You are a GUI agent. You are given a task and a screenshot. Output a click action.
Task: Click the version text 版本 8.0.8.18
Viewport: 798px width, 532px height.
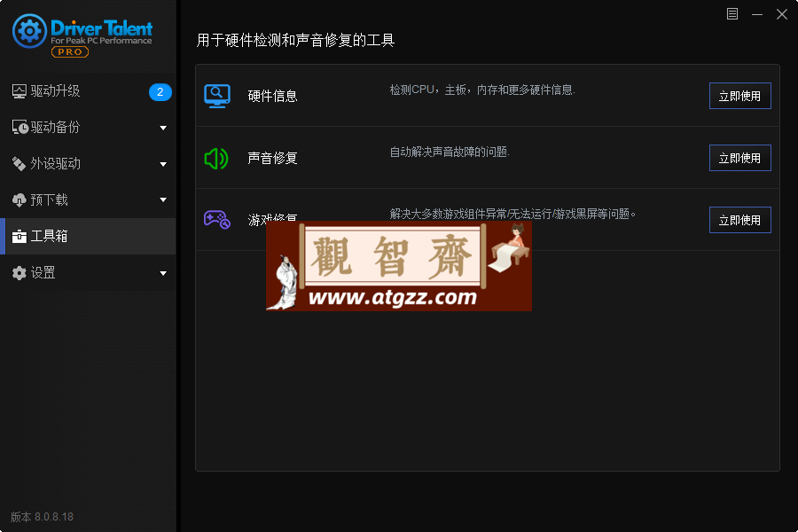(x=43, y=517)
